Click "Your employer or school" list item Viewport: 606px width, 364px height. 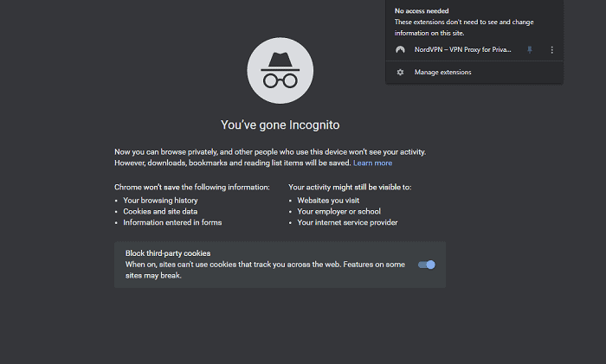[x=338, y=211]
